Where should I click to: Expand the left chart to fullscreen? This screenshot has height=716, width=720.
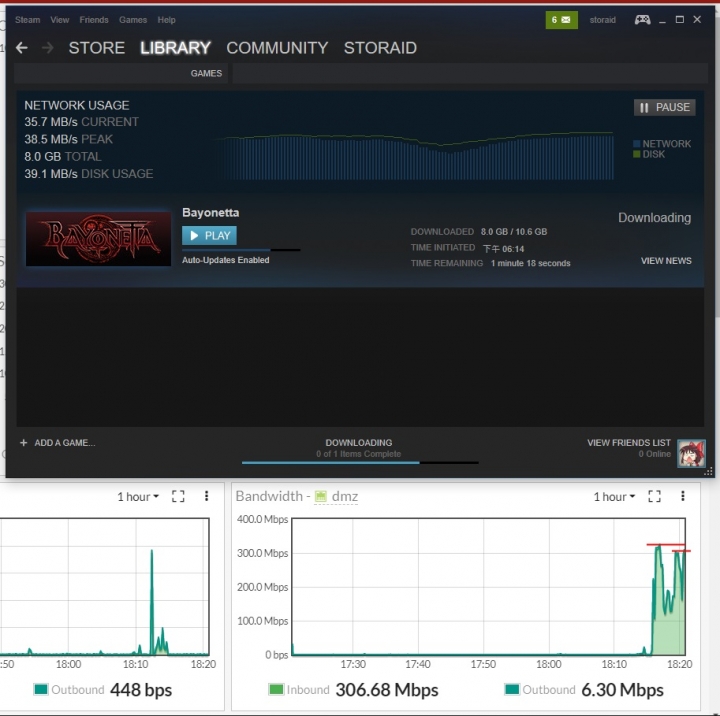(x=178, y=496)
